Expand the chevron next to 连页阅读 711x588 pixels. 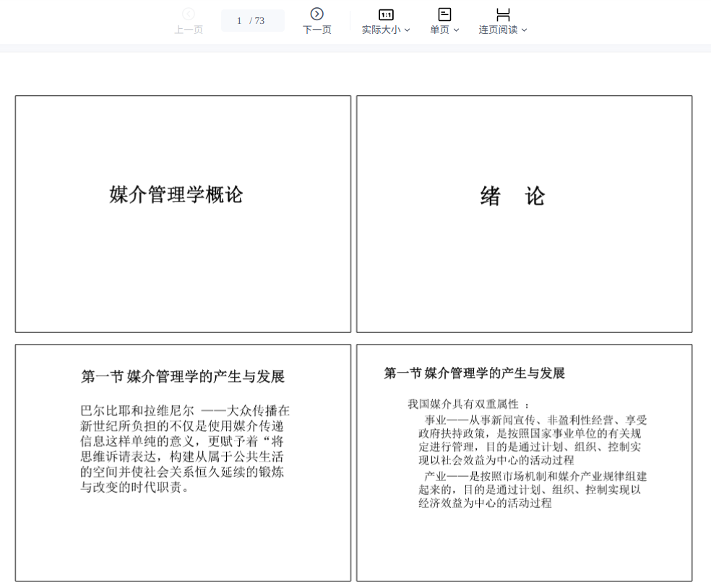524,30
